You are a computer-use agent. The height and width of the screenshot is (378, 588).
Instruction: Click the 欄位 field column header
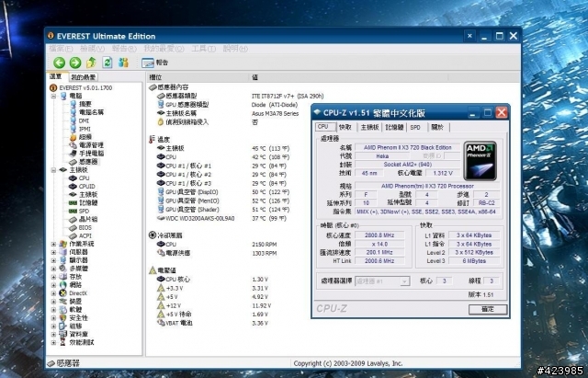(198, 77)
